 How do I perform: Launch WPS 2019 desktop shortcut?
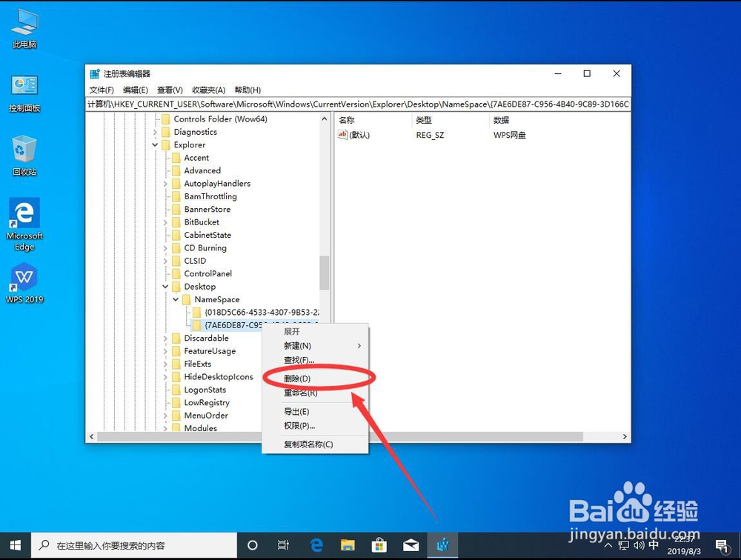24,283
